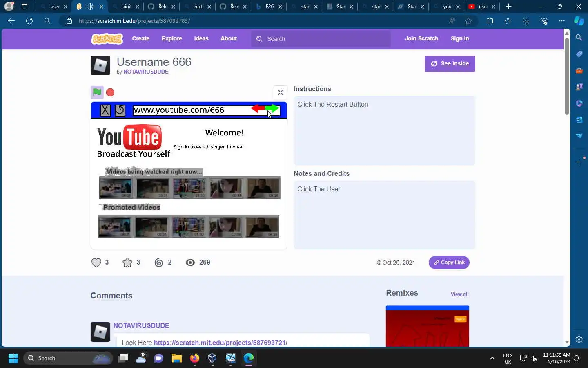Open the notification bell in the taskbar
Viewport: 588px width, 368px height.
pyautogui.click(x=577, y=358)
